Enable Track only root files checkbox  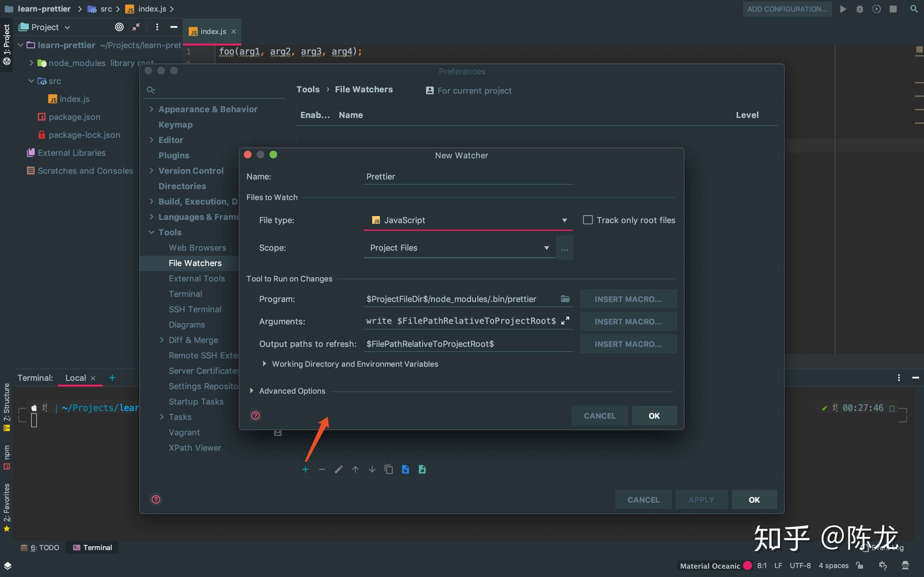click(588, 220)
